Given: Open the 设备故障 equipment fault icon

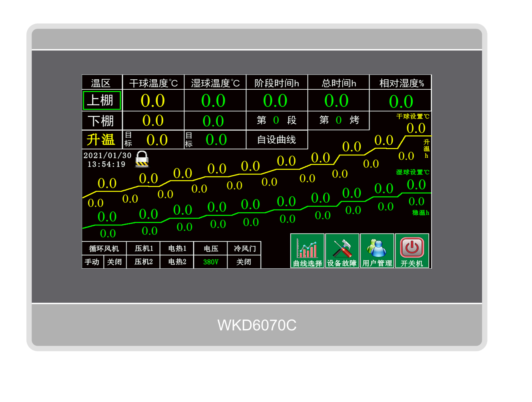Looking at the screenshot, I should coord(342,251).
